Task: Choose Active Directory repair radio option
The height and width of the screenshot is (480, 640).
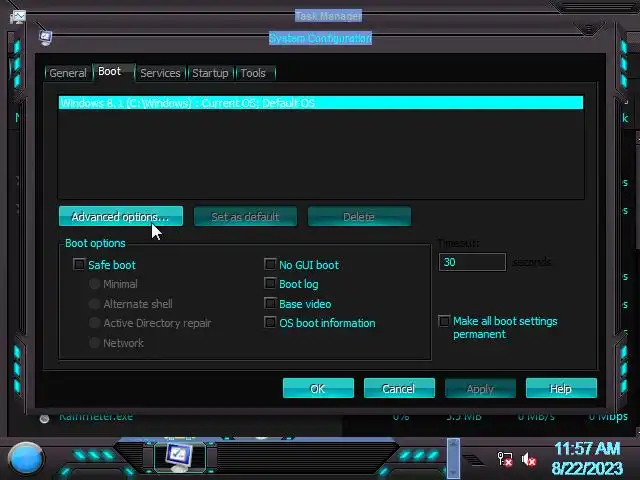Action: coord(94,323)
